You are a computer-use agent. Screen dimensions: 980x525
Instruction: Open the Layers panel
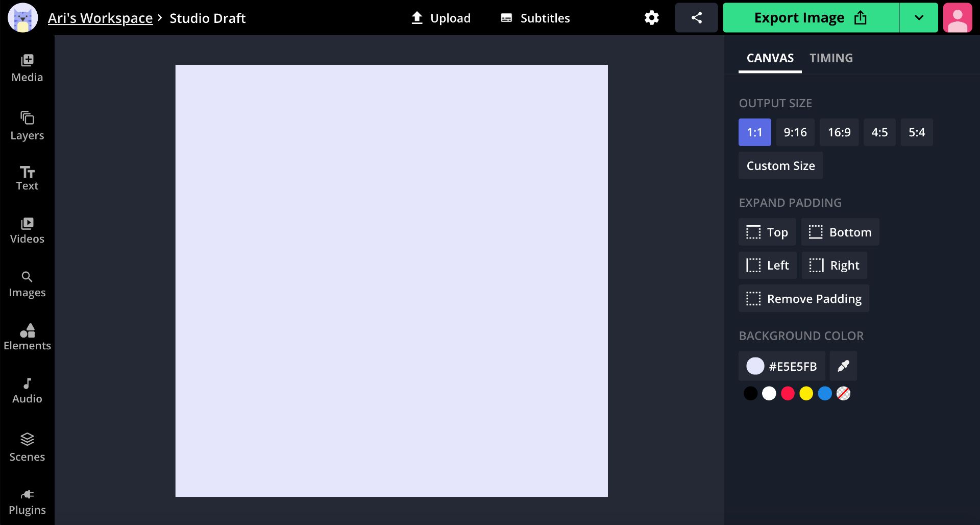point(27,126)
